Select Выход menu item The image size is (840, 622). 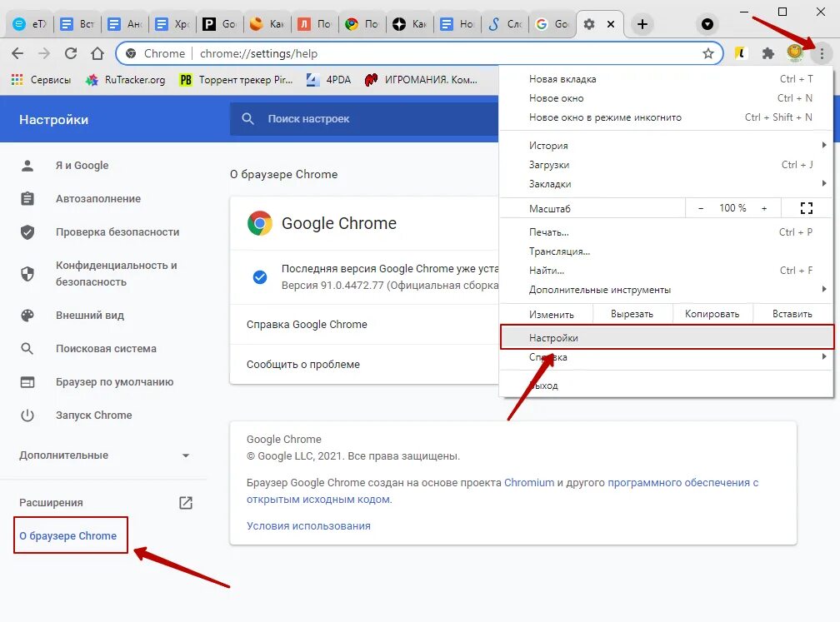(x=666, y=386)
